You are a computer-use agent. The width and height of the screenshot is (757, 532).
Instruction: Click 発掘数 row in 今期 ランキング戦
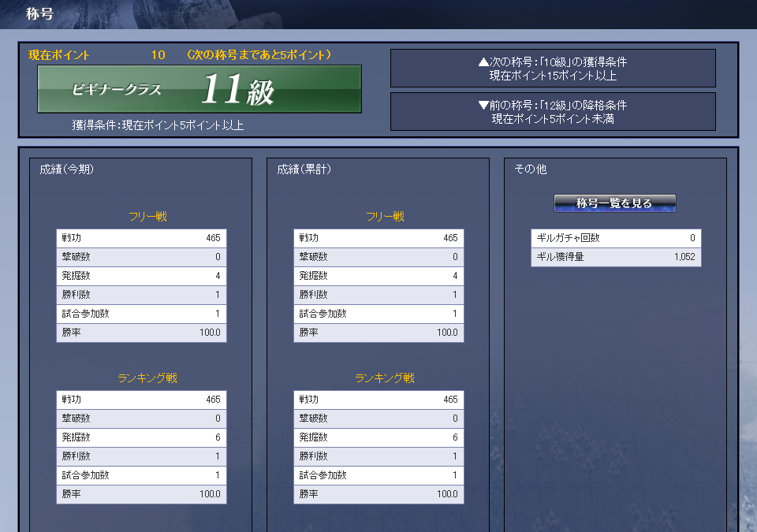pos(141,437)
